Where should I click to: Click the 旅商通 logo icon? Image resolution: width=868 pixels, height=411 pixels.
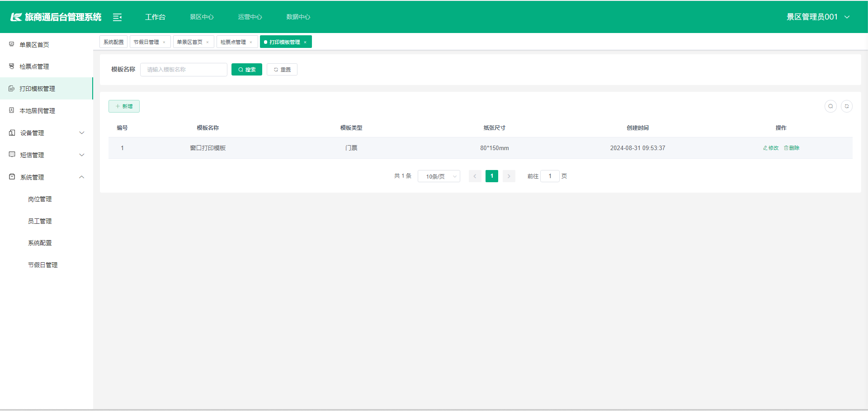pos(16,17)
